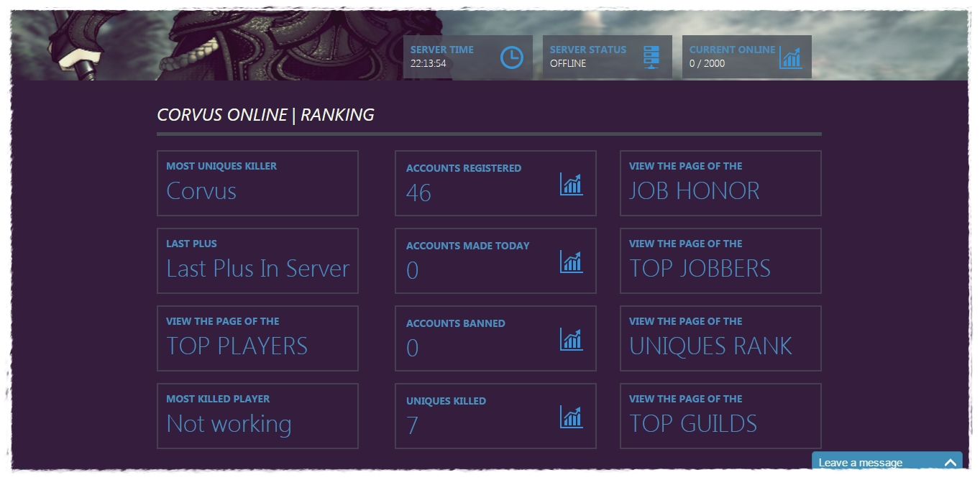Image resolution: width=980 pixels, height=480 pixels.
Task: Click the Server Time clock icon
Action: tap(511, 57)
